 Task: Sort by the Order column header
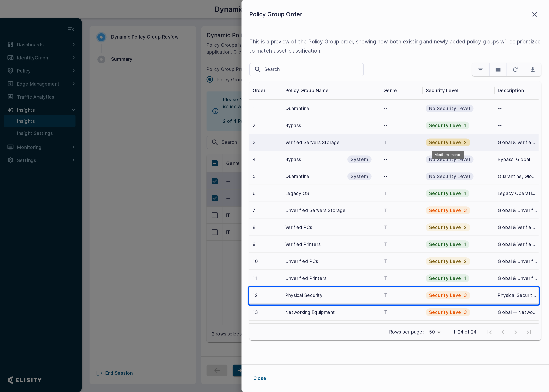pyautogui.click(x=259, y=90)
